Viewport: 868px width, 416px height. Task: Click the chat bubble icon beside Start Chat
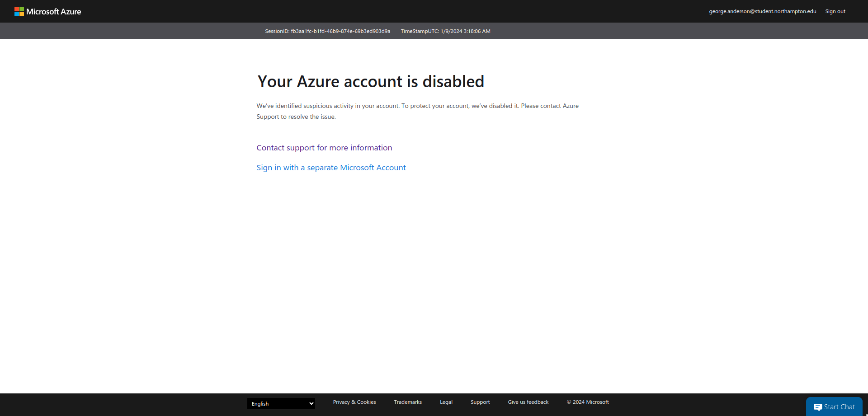[x=819, y=407]
